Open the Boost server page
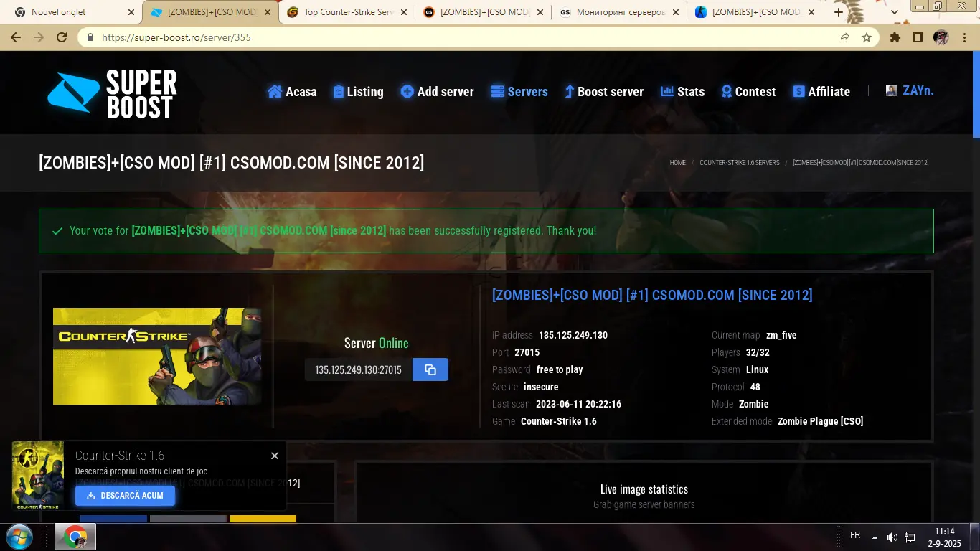The width and height of the screenshot is (980, 551). point(603,92)
